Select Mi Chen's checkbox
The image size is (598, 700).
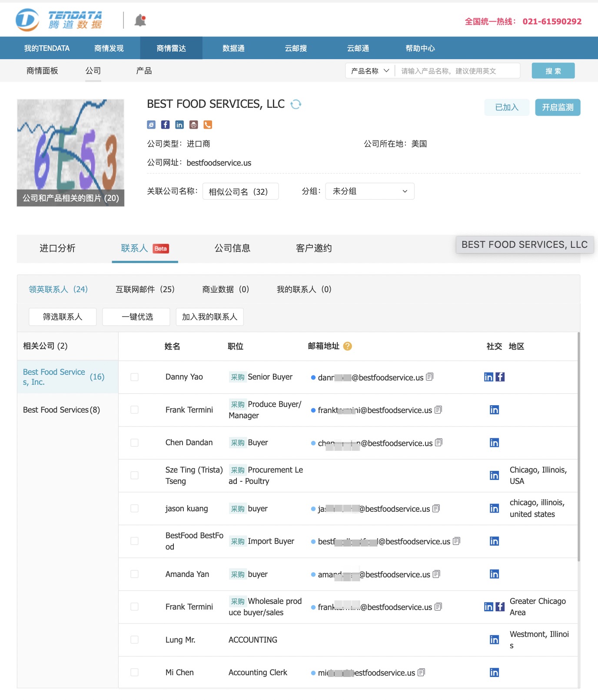click(x=135, y=673)
